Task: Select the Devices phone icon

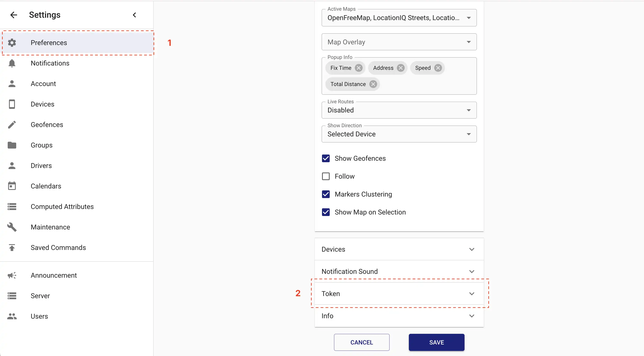Action: 12,104
